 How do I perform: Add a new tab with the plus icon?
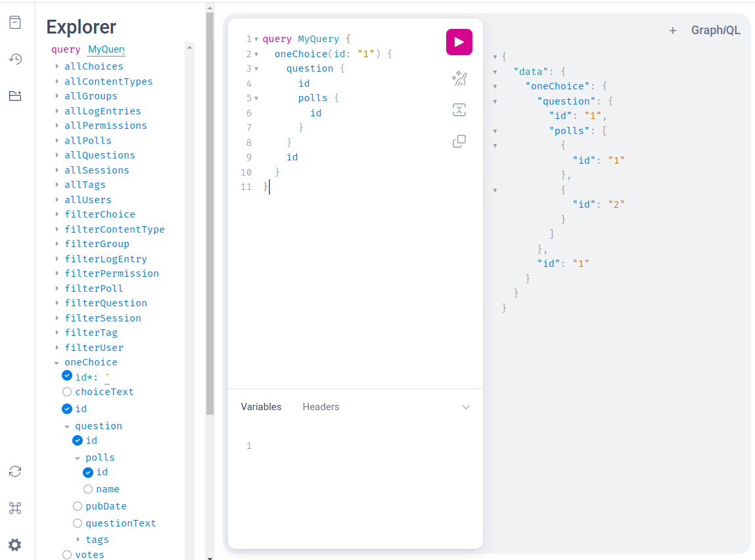point(673,31)
